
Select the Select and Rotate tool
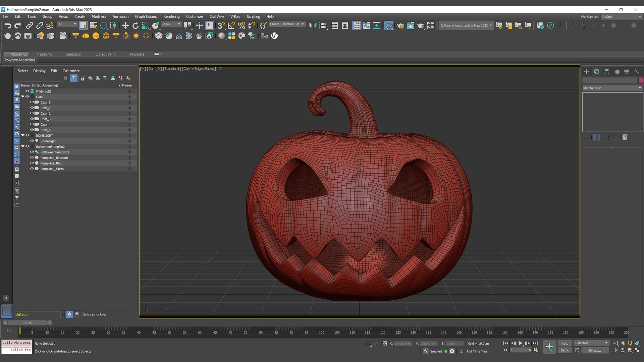coord(136,25)
